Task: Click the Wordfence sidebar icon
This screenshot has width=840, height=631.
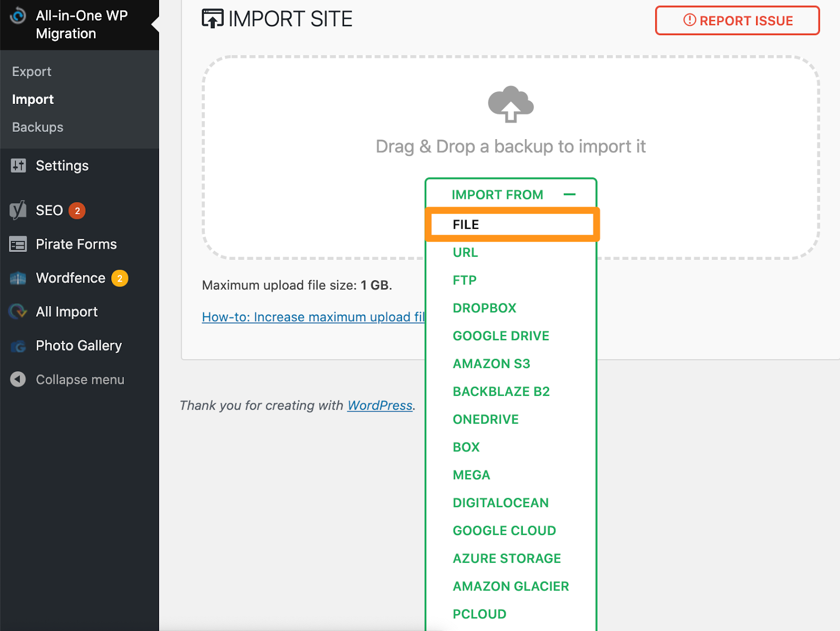Action: tap(17, 278)
